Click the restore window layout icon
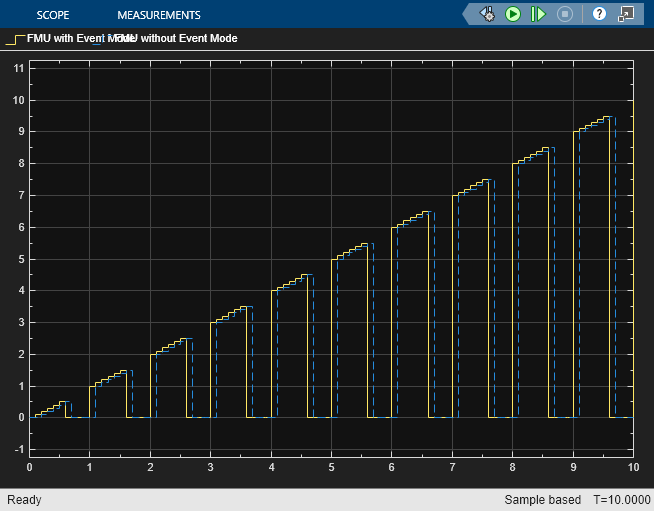The image size is (654, 511). click(x=627, y=14)
